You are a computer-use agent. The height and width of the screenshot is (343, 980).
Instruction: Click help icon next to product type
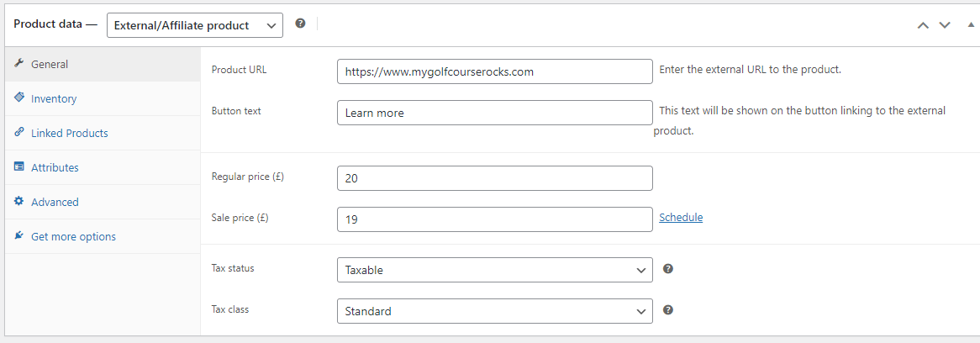click(300, 24)
